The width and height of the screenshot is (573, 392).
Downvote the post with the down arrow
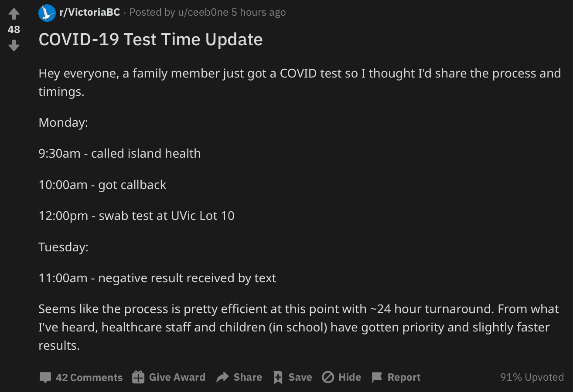pos(14,45)
